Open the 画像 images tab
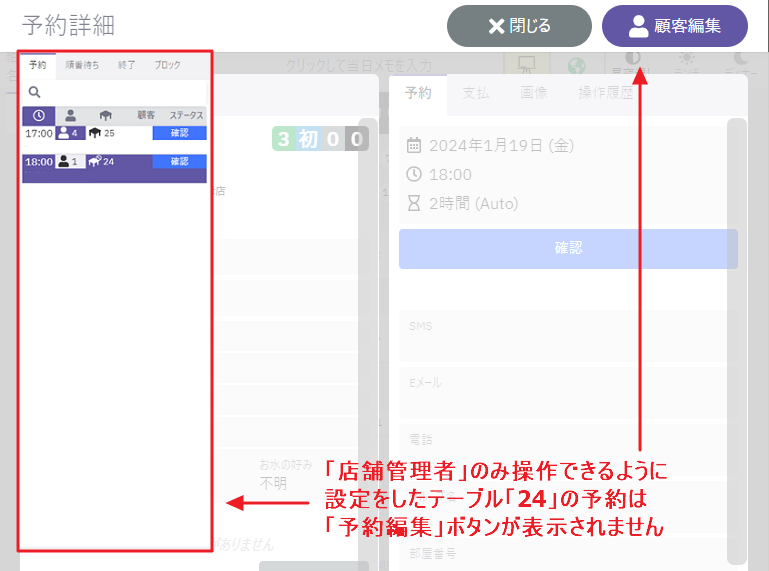The height and width of the screenshot is (571, 769). click(x=534, y=93)
